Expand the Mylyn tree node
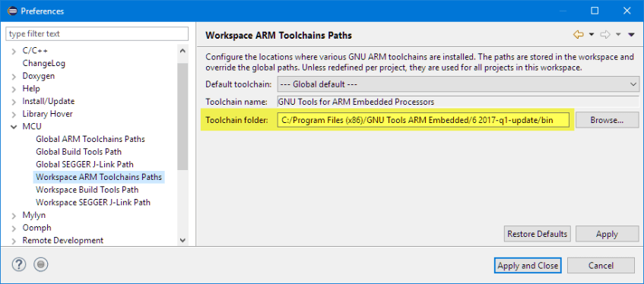 point(14,216)
